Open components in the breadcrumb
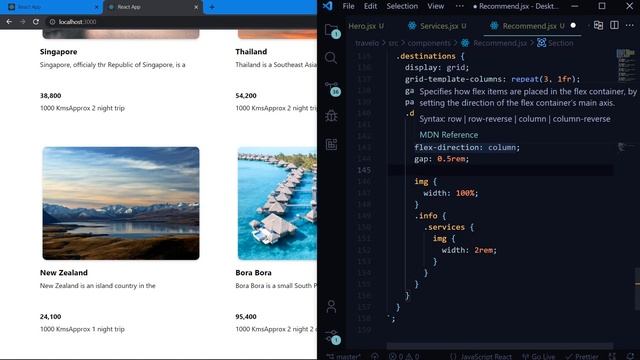 point(429,43)
